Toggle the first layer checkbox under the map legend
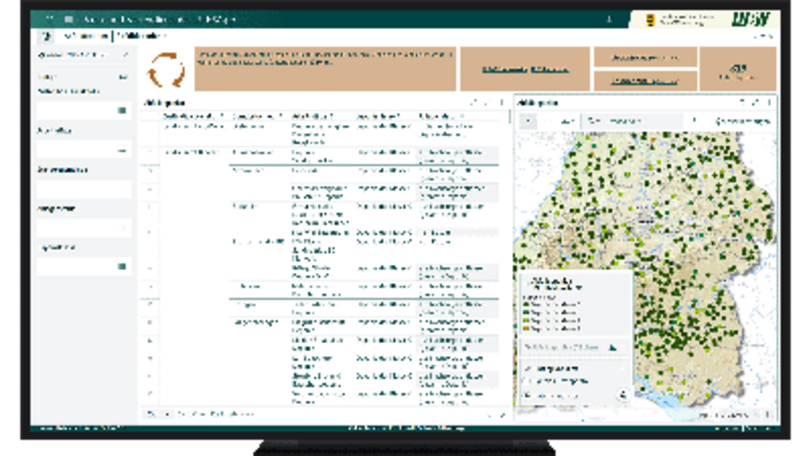 524,369
